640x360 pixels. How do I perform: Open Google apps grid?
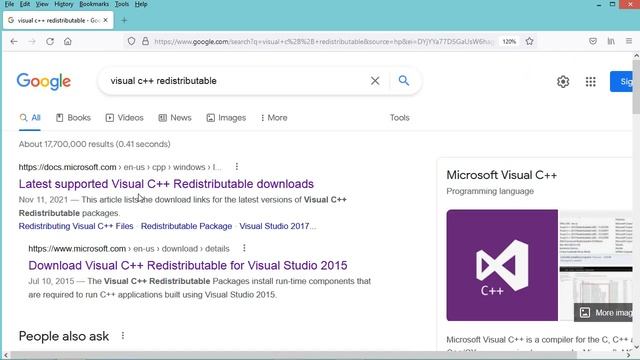tap(590, 82)
